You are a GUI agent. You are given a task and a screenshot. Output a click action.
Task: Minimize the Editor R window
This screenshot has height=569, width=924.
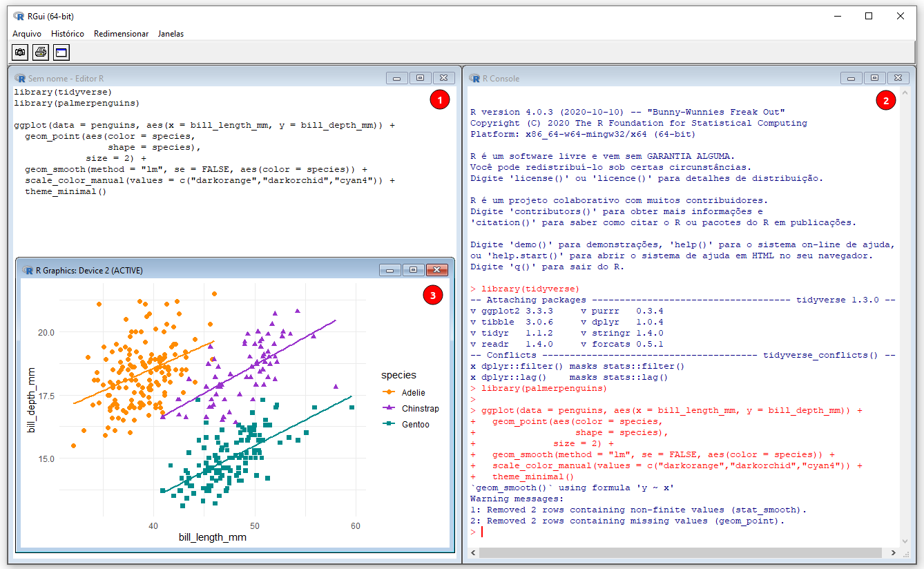[x=397, y=78]
